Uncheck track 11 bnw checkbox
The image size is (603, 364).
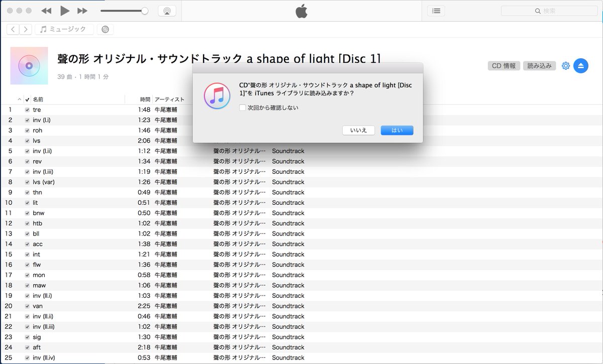point(27,213)
